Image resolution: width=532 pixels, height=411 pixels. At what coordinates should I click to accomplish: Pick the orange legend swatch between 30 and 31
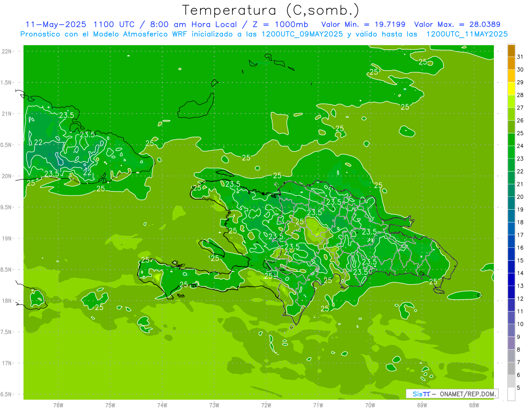(511, 63)
